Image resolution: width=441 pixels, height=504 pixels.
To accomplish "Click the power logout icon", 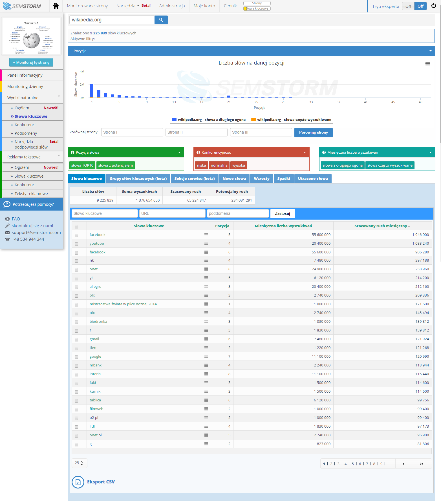I will point(434,6).
